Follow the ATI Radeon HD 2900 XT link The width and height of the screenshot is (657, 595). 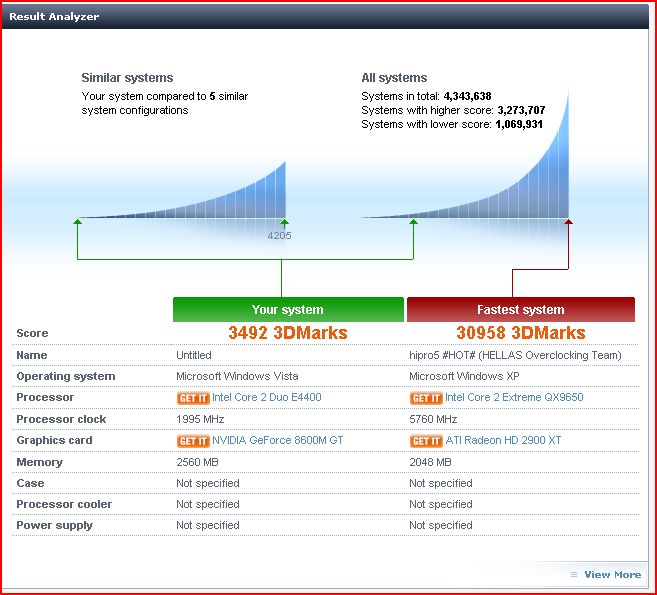point(503,440)
